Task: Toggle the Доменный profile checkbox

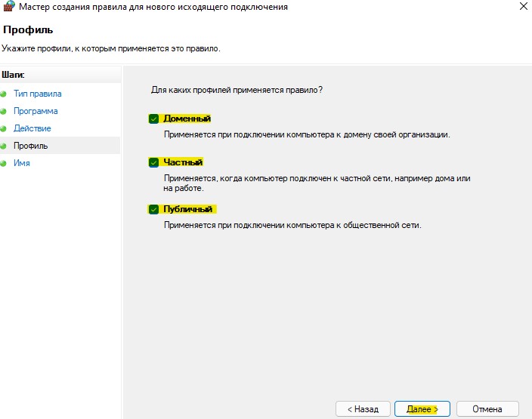Action: click(153, 119)
